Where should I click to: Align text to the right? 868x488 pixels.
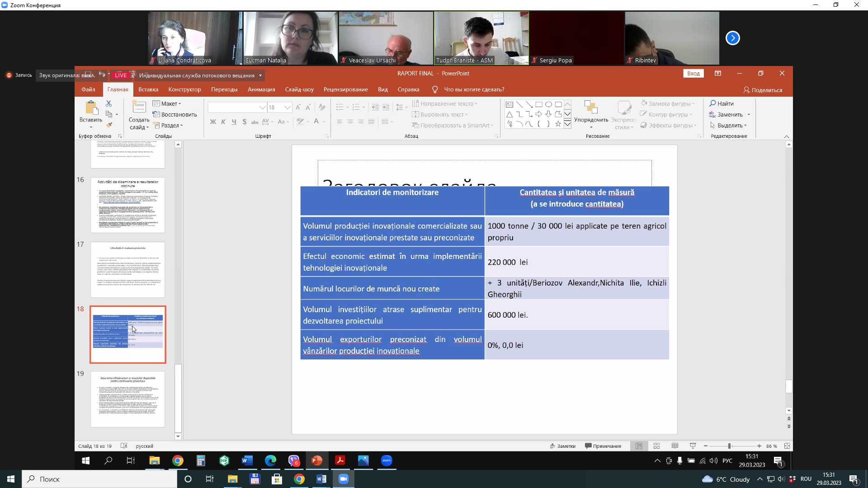360,122
